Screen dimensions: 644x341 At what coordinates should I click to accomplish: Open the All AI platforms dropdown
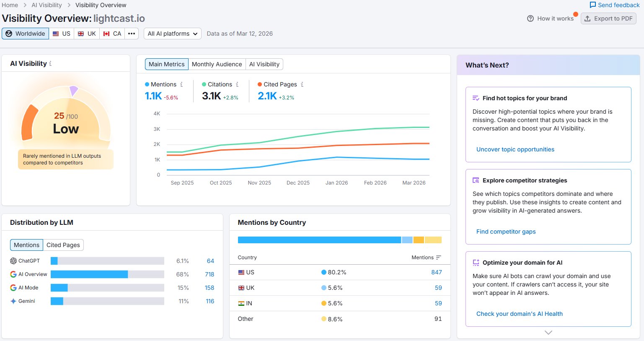173,34
